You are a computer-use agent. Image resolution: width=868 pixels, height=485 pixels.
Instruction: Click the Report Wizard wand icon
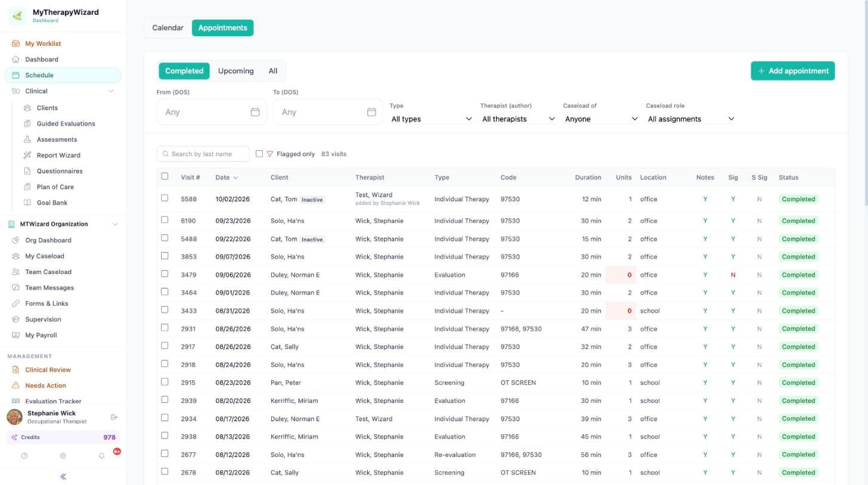coord(27,156)
